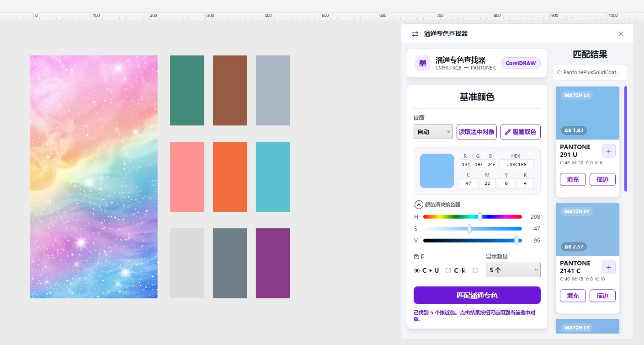
Task: Click the HEX field showing #83C1F6
Action: pyautogui.click(x=516, y=164)
